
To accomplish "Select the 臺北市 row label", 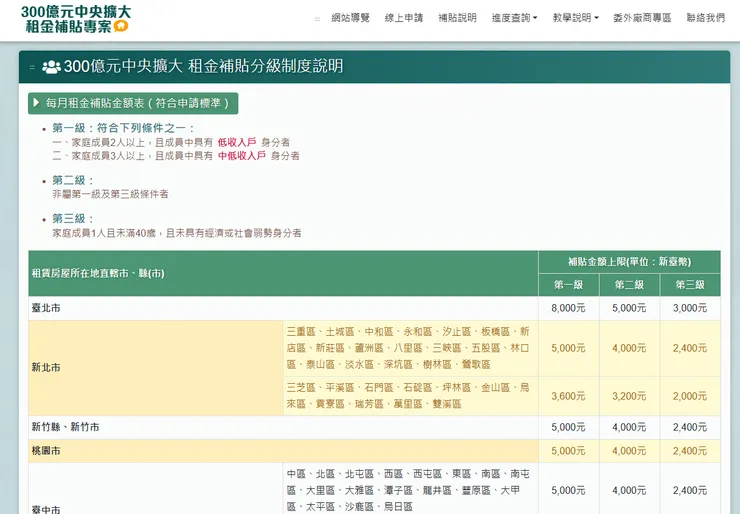I will 46,308.
